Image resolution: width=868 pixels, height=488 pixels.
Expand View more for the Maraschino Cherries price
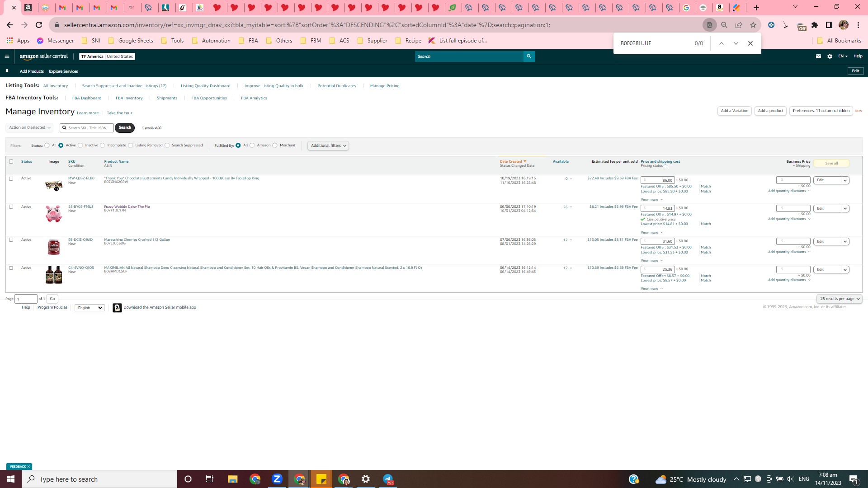651,261
